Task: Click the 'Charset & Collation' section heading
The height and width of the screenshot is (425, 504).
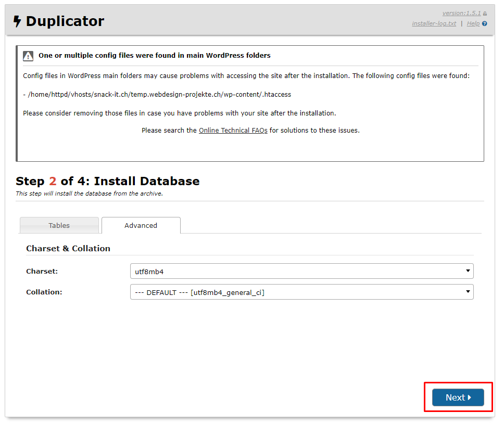Action: [x=68, y=248]
